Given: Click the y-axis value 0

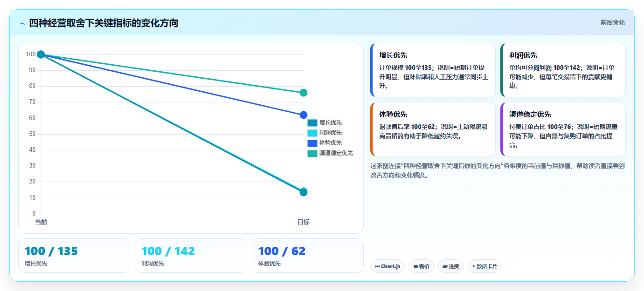Looking at the screenshot, I should [x=34, y=214].
